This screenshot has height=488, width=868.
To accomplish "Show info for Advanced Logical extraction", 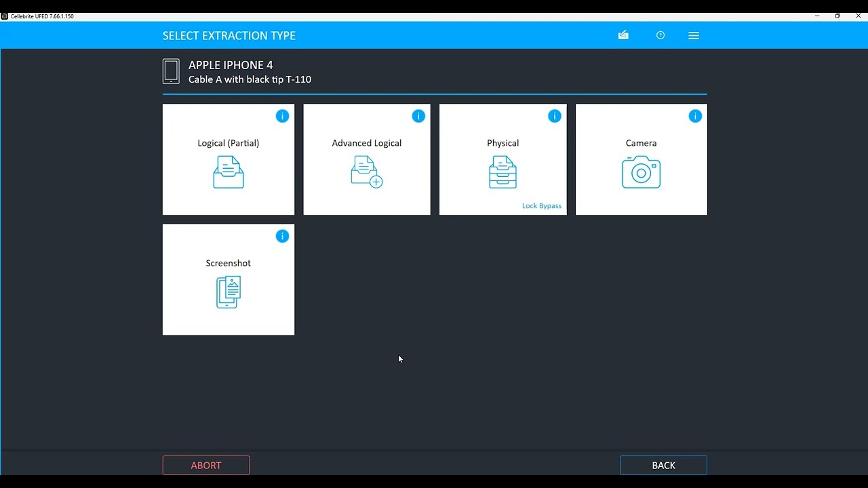I will click(x=418, y=116).
